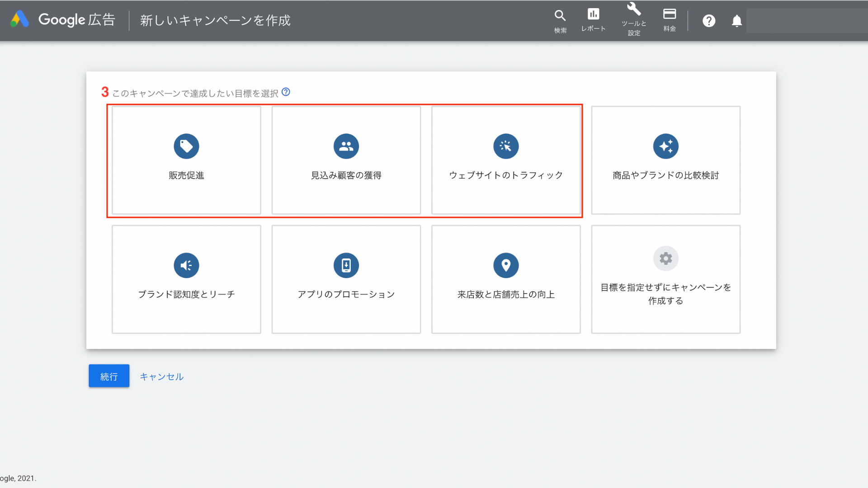868x488 pixels.
Task: Click the ウェブサイトのトラフィック cursor icon
Action: [x=506, y=146]
